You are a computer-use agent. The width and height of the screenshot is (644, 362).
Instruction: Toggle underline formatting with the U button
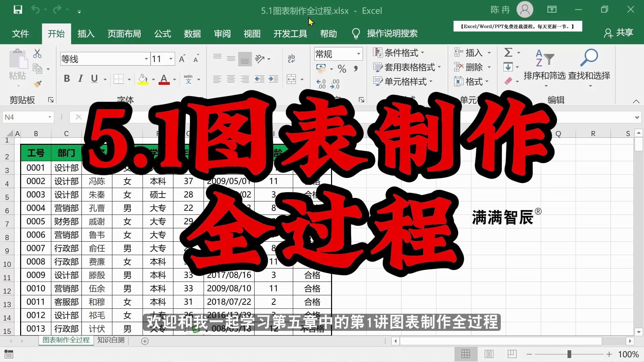94,79
